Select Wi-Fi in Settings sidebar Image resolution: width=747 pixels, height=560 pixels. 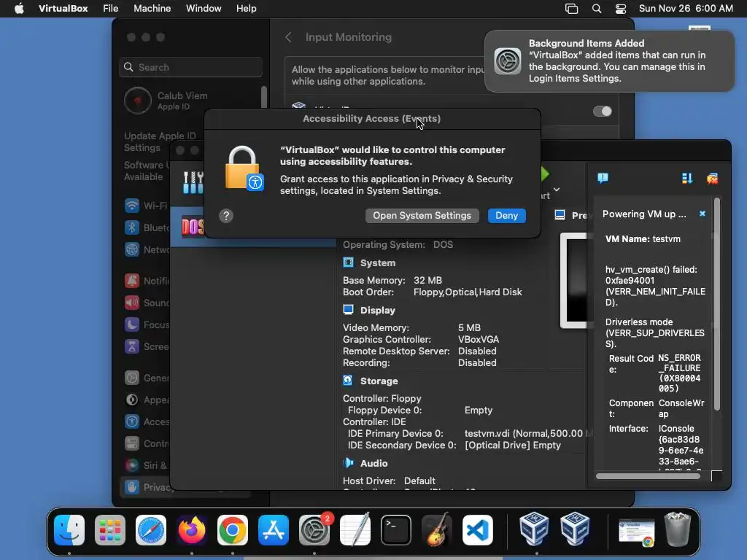pyautogui.click(x=146, y=206)
